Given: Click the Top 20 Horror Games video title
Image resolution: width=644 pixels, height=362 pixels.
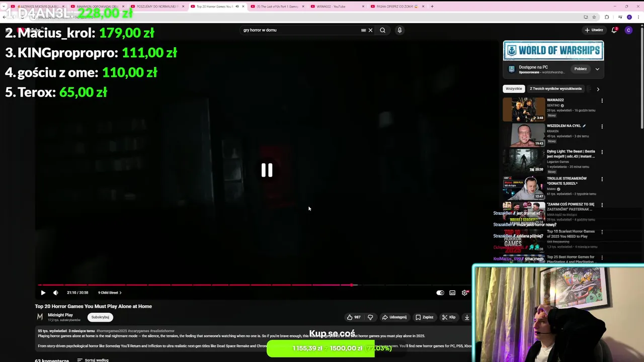Looking at the screenshot, I should [93, 306].
